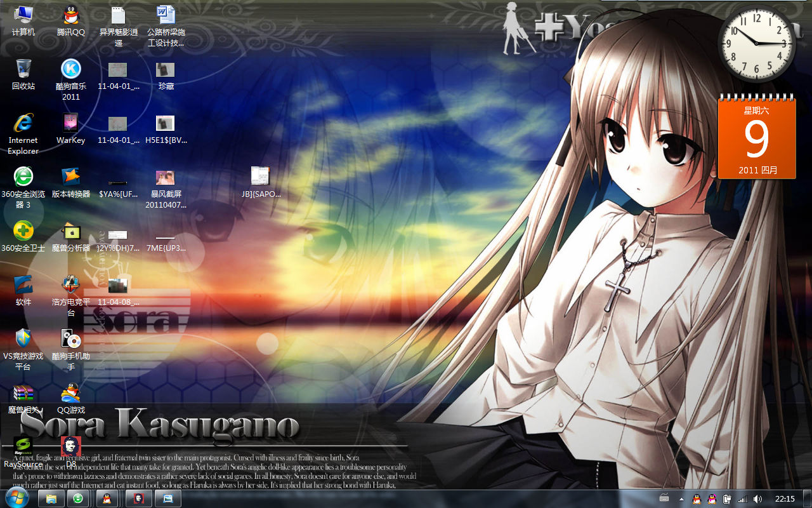Viewport: 812px width, 508px height.
Task: Select the D8 desktop icon
Action: [x=71, y=452]
